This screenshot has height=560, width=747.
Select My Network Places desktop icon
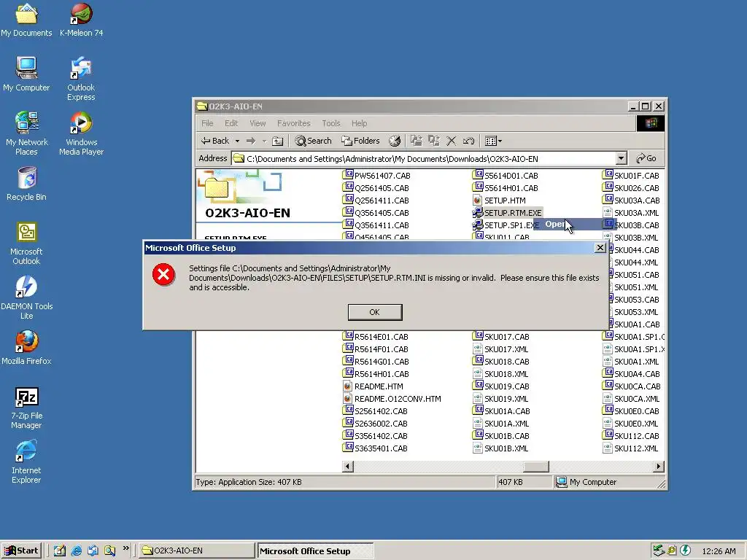click(27, 134)
